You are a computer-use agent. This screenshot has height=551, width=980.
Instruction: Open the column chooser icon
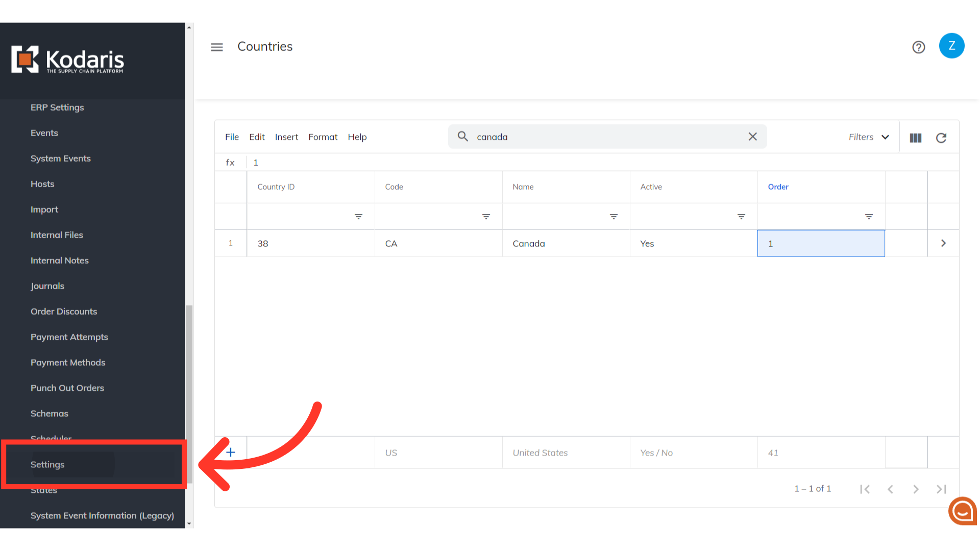(x=915, y=138)
